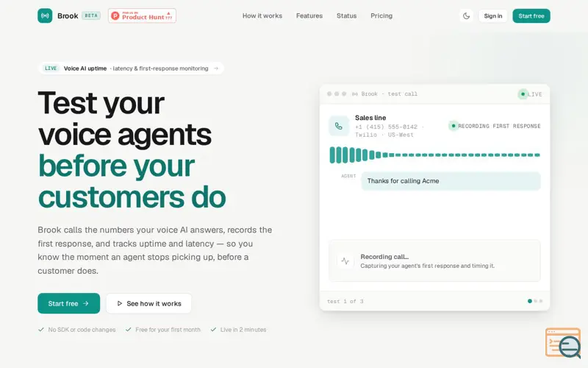Click 'Twilio · US-West' label
Image resolution: width=588 pixels, height=368 pixels.
point(384,135)
